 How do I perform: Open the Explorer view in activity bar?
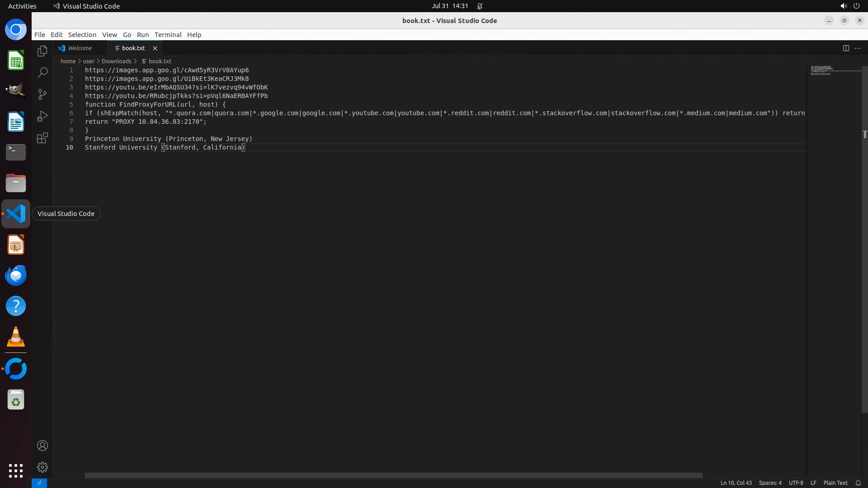click(42, 51)
